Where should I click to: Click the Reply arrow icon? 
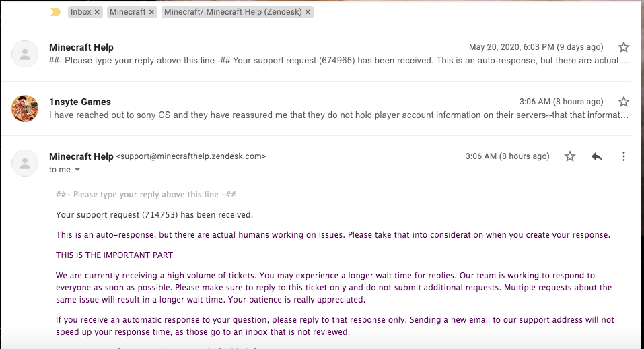[596, 156]
